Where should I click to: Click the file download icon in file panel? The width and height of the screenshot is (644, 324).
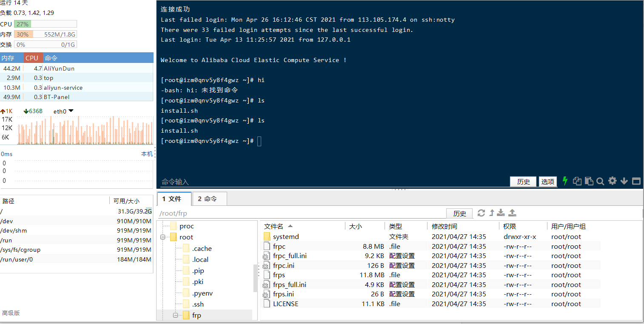point(501,213)
